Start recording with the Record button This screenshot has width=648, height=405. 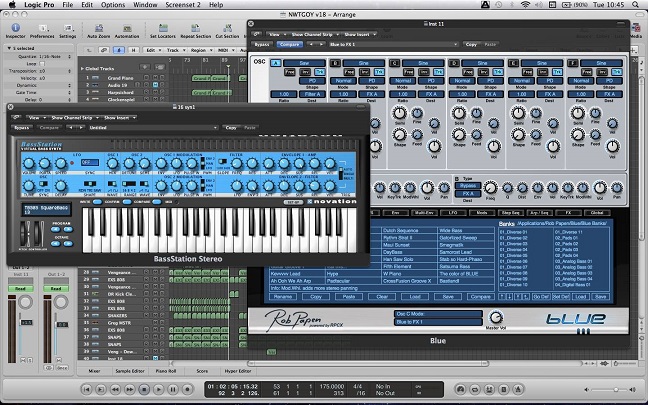coord(188,389)
